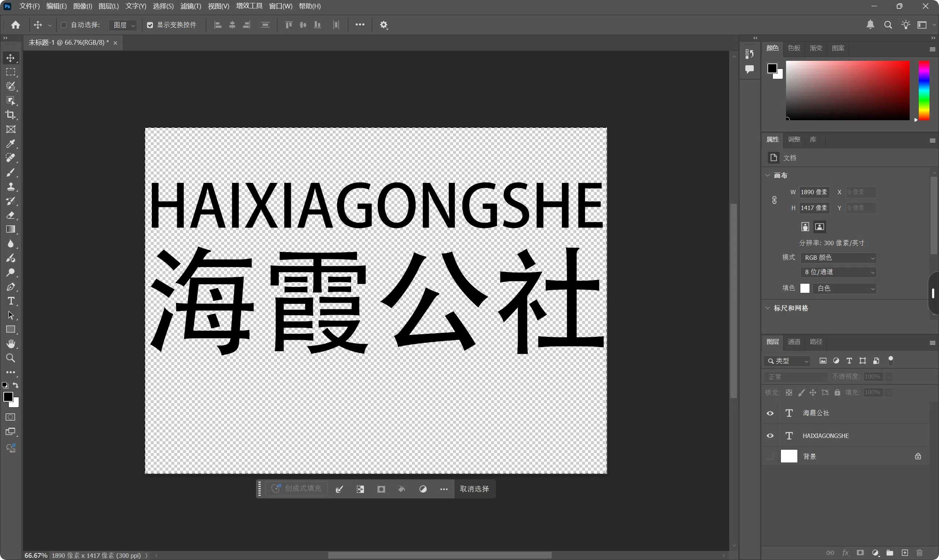
Task: Select the Horizontal Type tool
Action: pyautogui.click(x=11, y=301)
